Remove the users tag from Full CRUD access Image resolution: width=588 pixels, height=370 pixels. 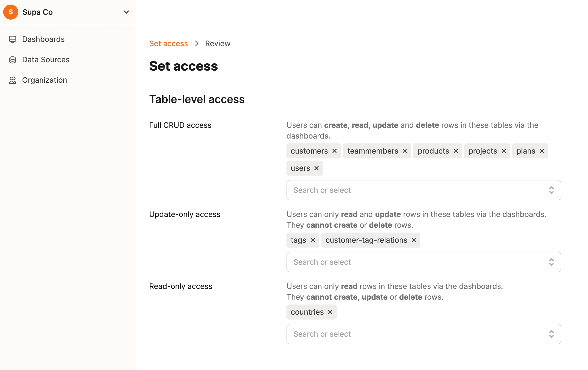coord(317,168)
